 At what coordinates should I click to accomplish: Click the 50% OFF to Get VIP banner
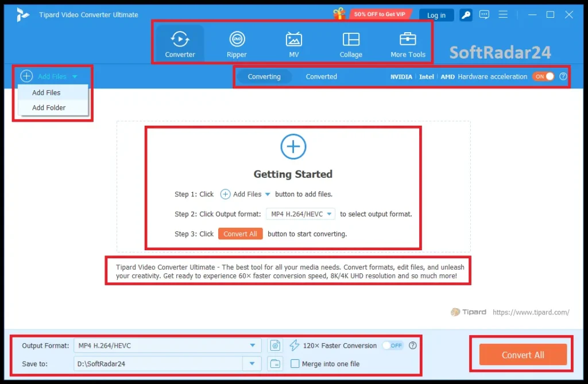tap(380, 14)
